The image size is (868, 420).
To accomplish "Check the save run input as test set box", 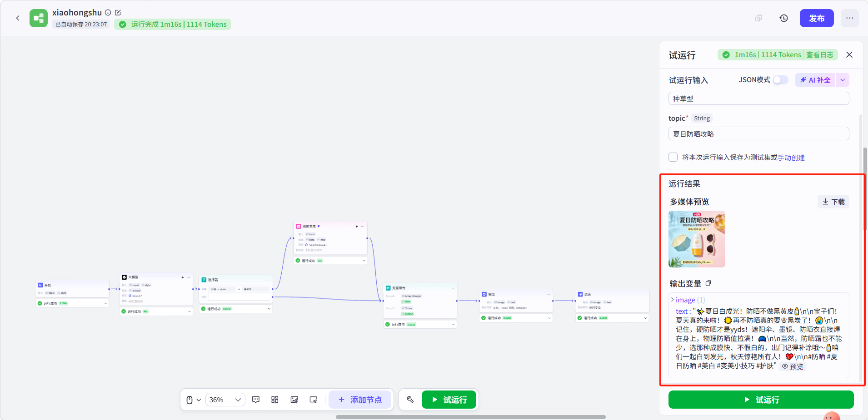I will pyautogui.click(x=673, y=157).
